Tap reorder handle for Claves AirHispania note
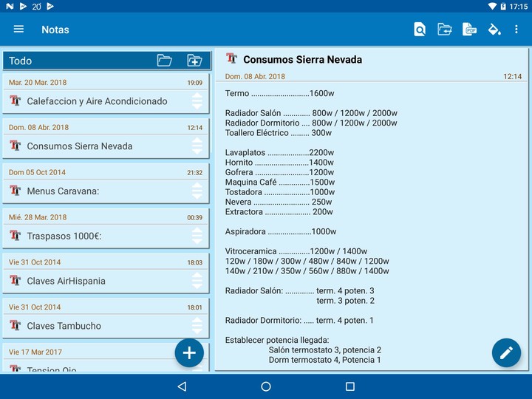The image size is (532, 399). [x=197, y=281]
